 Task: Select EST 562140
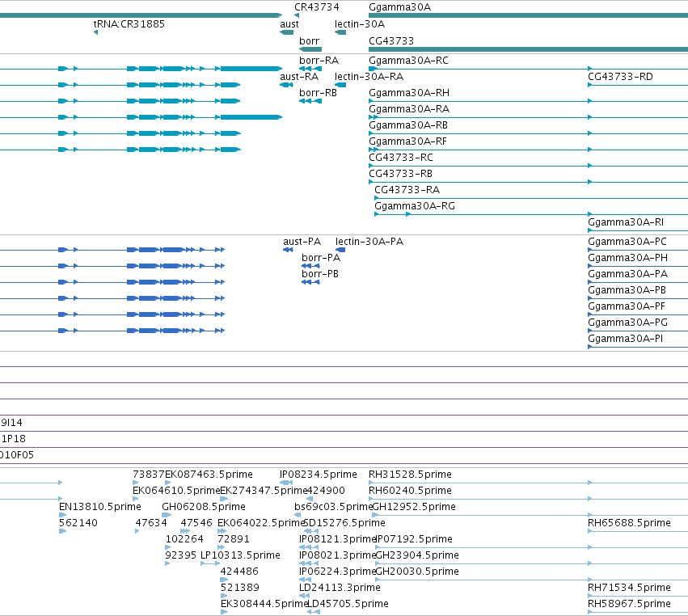78,523
